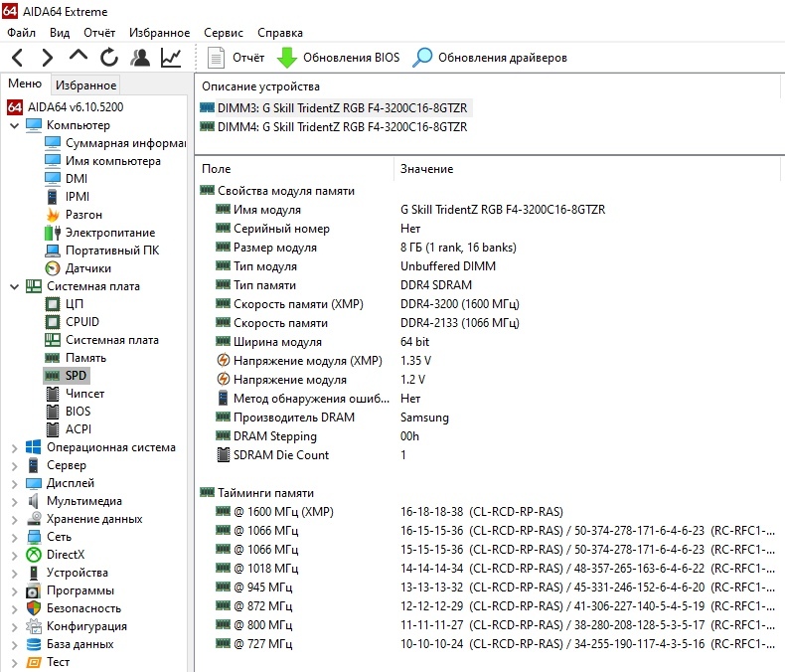Image resolution: width=785 pixels, height=672 pixels.
Task: Click the Windows logo beside Операционная система
Action: (x=34, y=447)
